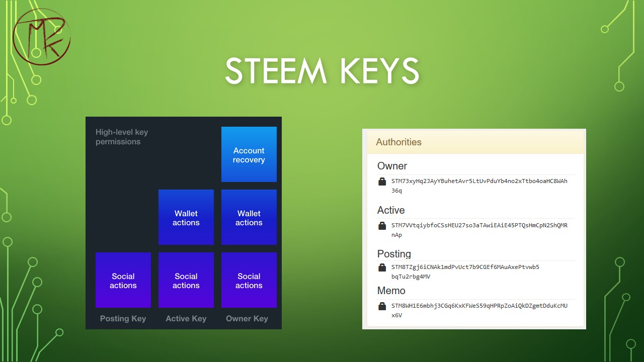Select the 'Posting Key' column label

coord(123,318)
